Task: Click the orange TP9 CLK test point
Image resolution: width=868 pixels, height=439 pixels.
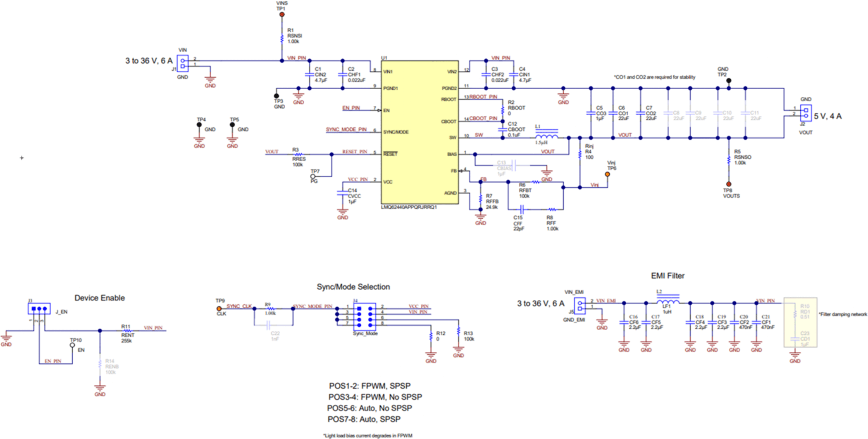Action: click(x=219, y=309)
